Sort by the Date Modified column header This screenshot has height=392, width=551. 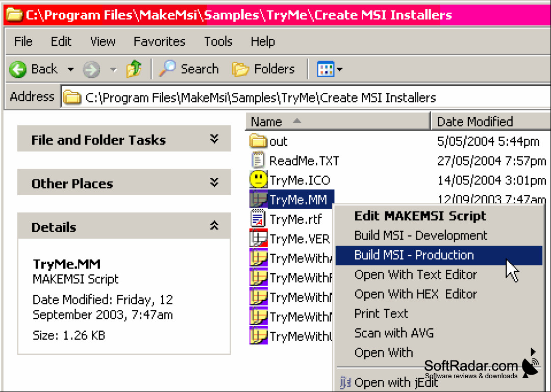491,121
